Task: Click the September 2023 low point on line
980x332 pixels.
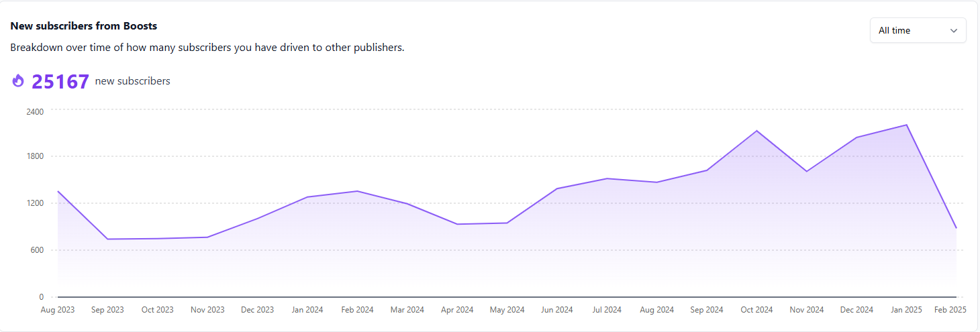Action: 107,239
